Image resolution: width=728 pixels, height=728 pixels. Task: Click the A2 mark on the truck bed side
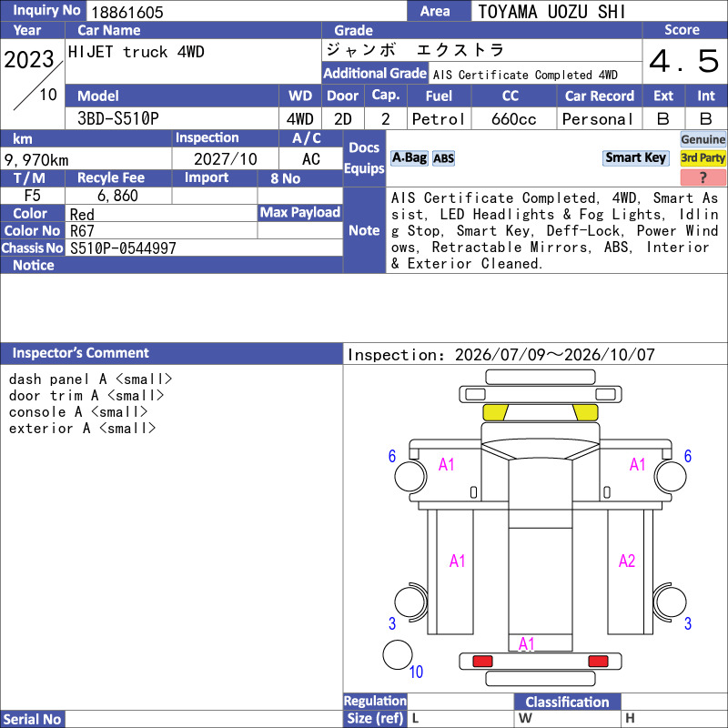click(627, 561)
